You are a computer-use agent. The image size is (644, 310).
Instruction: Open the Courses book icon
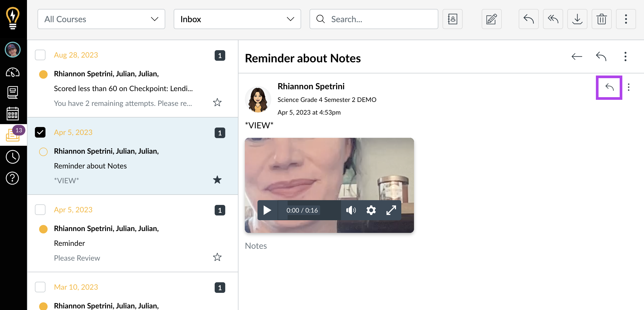pos(13,92)
